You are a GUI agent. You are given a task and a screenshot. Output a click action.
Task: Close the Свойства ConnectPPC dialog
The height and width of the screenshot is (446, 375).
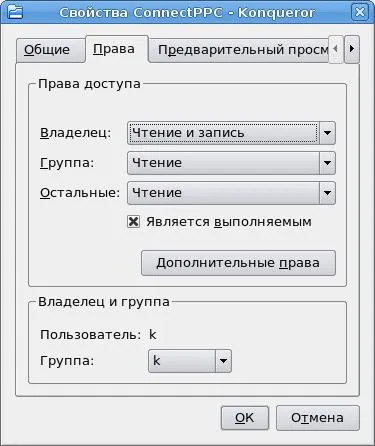coord(360,12)
